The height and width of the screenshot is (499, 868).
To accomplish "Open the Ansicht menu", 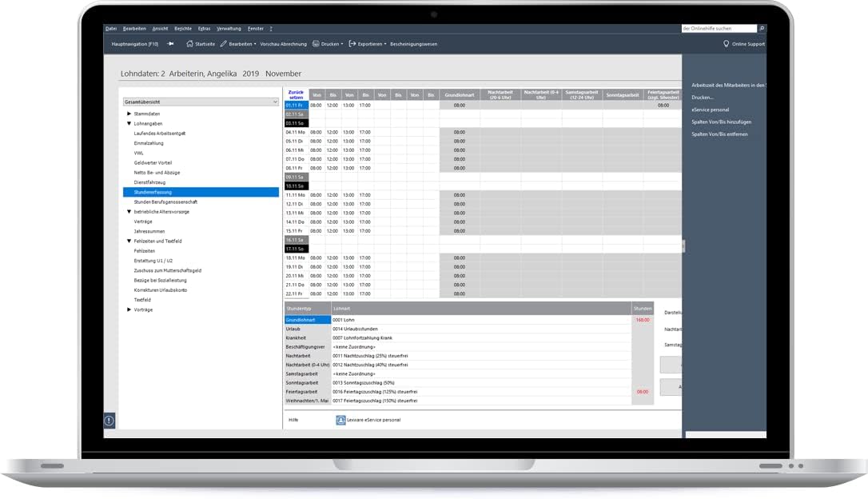I will coord(160,28).
